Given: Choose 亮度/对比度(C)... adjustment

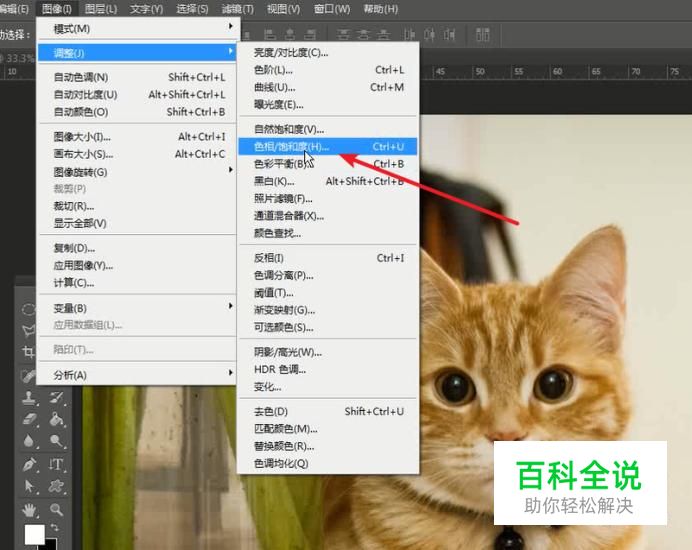Looking at the screenshot, I should coord(328,53).
